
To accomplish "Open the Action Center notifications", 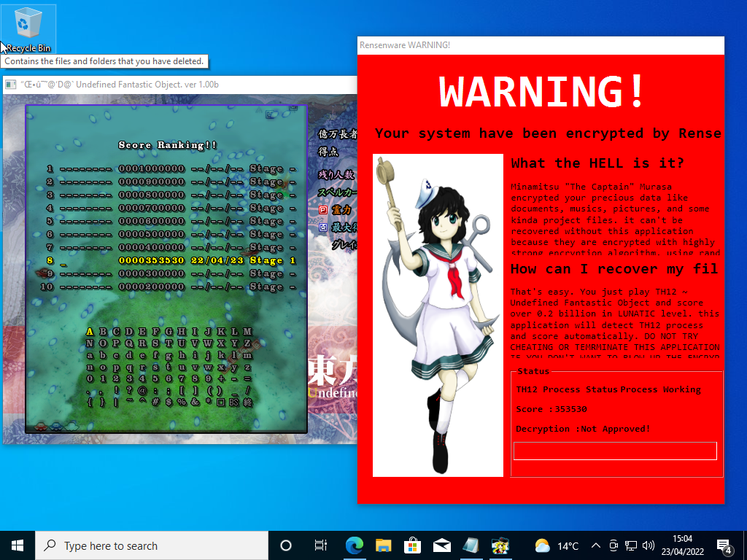I will click(x=723, y=545).
